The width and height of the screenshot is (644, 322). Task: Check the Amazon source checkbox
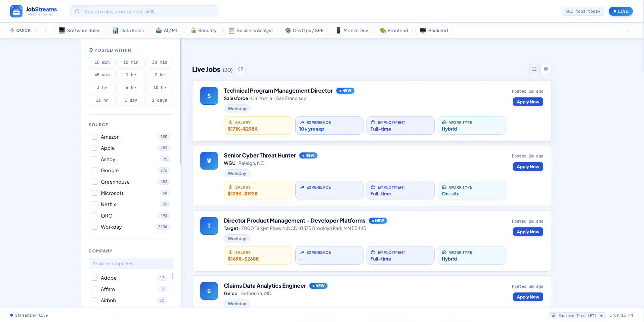point(95,137)
